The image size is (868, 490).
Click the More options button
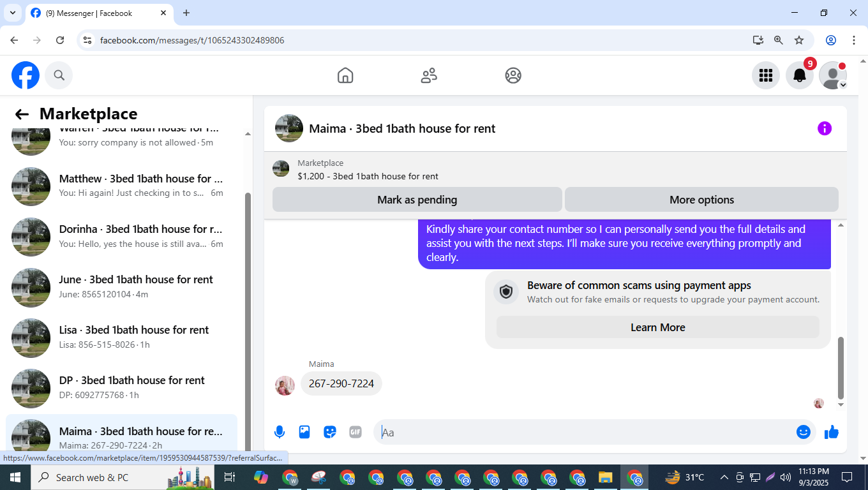click(701, 200)
